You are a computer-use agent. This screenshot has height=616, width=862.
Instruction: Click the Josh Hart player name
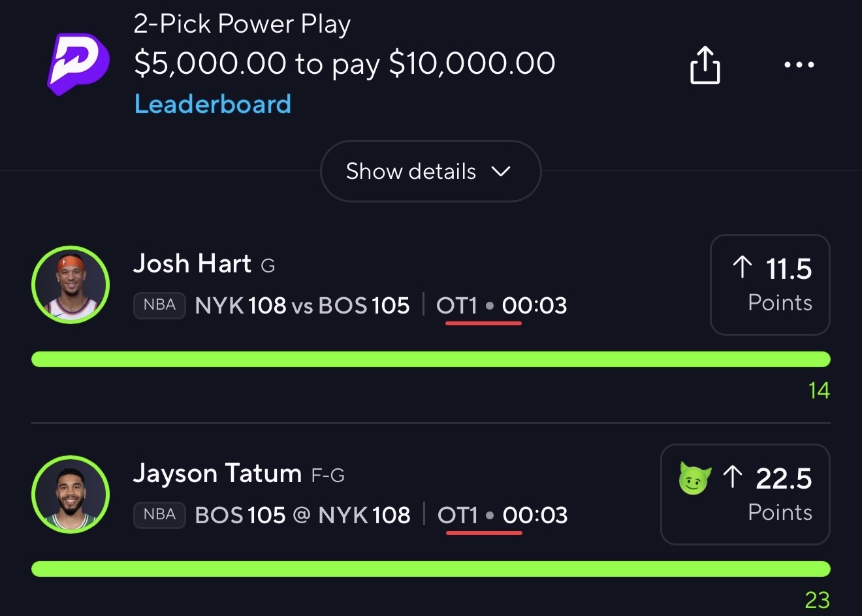(x=192, y=264)
